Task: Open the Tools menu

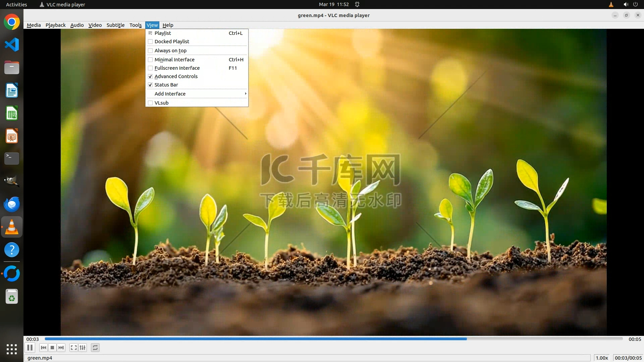Action: pos(136,25)
